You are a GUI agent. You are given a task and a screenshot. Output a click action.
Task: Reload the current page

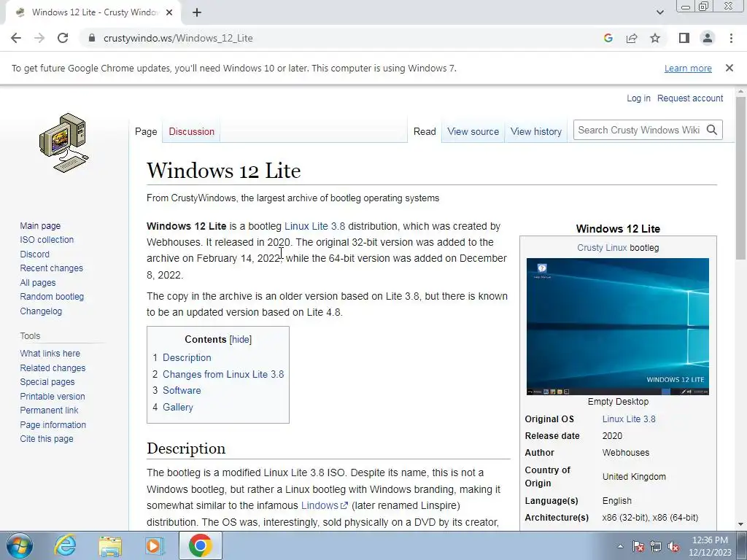click(x=63, y=38)
